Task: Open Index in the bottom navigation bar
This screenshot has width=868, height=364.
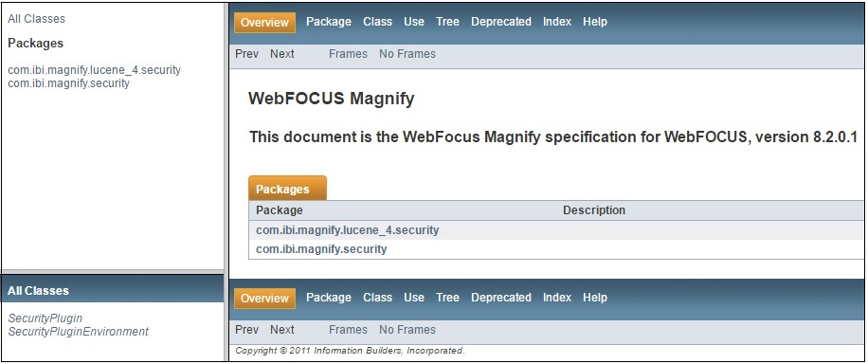Action: coord(557,298)
